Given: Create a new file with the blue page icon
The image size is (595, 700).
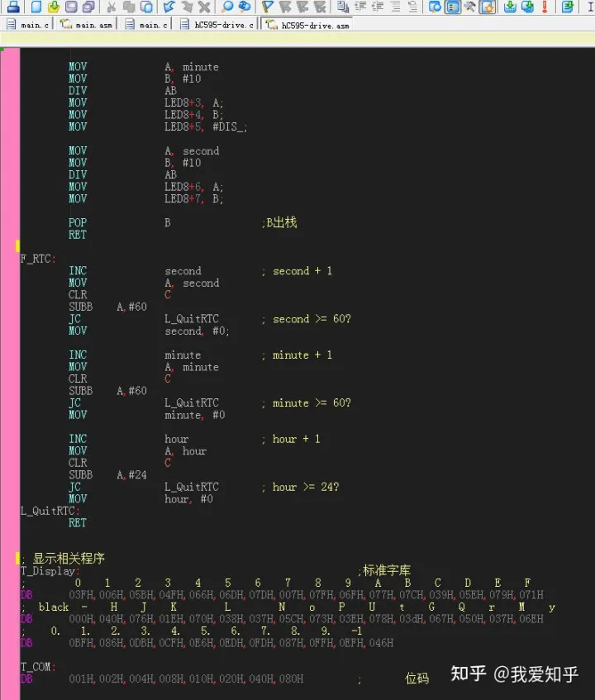Looking at the screenshot, I should (36, 7).
